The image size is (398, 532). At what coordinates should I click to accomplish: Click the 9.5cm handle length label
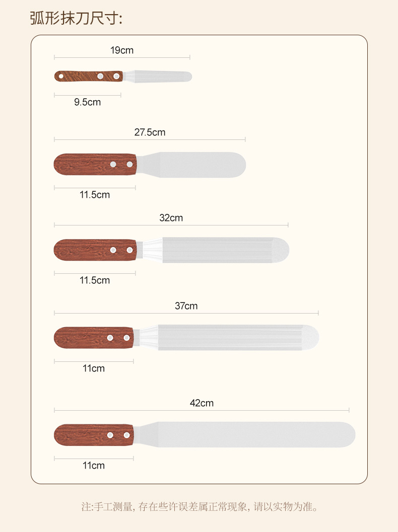(x=87, y=102)
